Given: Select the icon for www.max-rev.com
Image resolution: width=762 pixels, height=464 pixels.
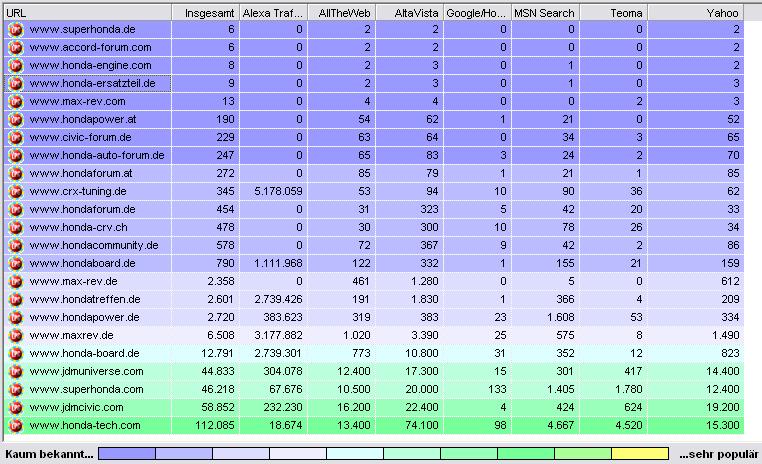Looking at the screenshot, I should [x=15, y=101].
